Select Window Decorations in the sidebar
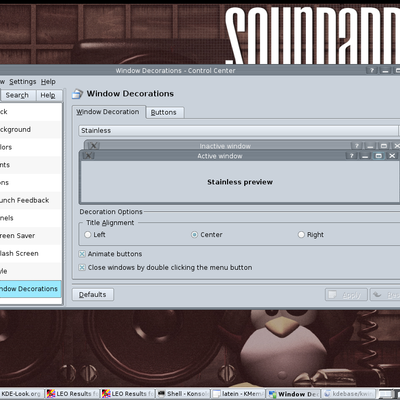The height and width of the screenshot is (400, 400). point(30,289)
